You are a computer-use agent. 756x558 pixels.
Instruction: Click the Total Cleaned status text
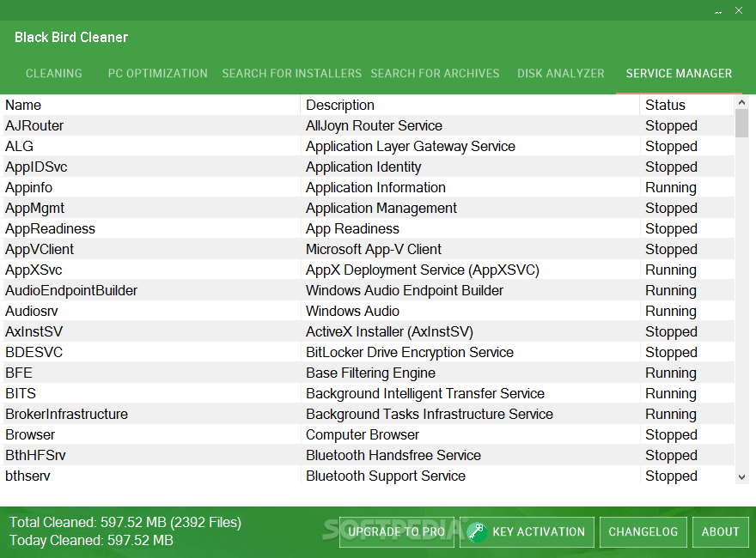coord(125,522)
